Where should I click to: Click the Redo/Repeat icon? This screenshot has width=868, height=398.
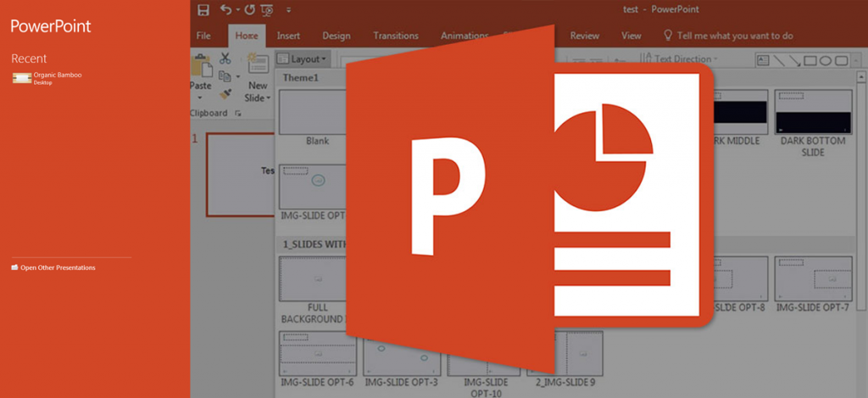point(249,9)
